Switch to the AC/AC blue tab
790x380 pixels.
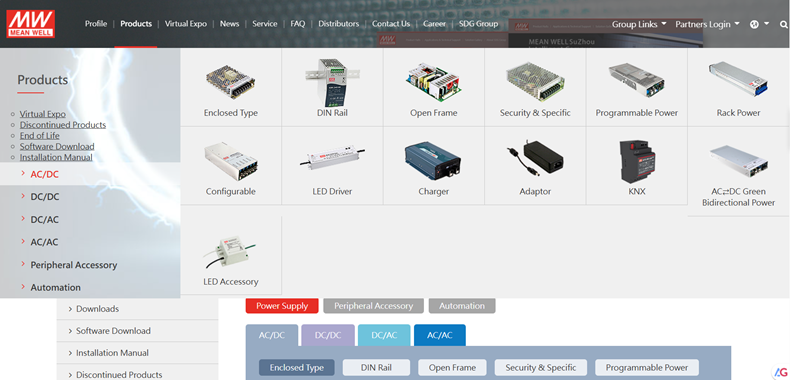[440, 335]
